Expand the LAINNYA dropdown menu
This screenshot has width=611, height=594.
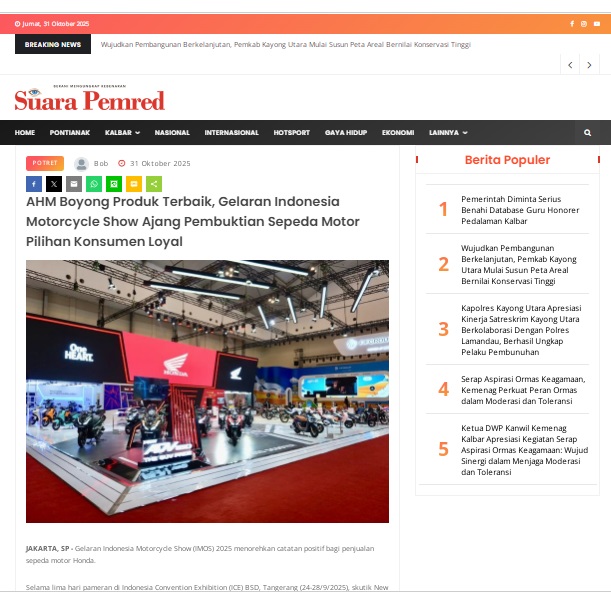click(448, 133)
